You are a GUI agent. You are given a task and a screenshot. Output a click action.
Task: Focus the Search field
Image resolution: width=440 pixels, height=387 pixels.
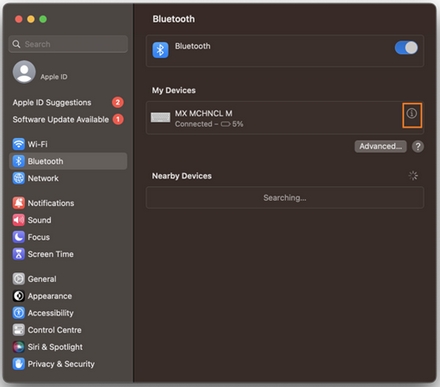coord(68,44)
